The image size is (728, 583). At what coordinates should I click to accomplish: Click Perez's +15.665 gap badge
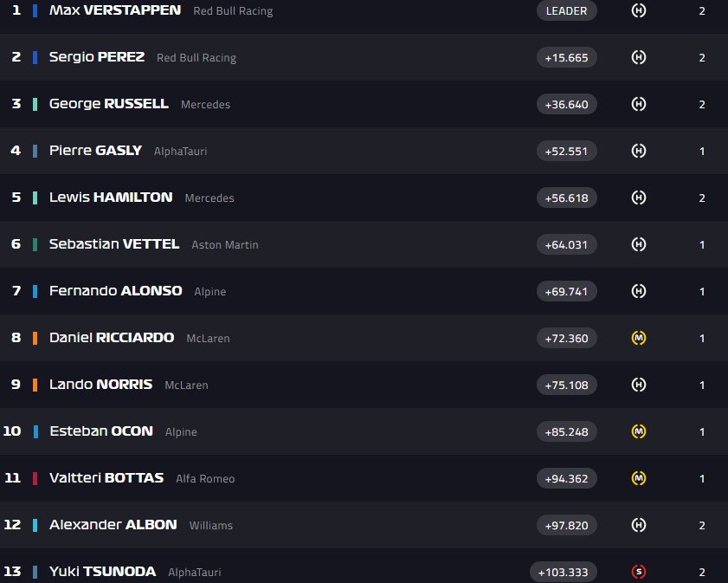click(566, 57)
